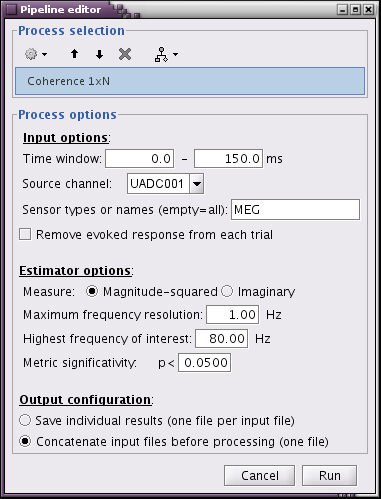Move selected process up with arrow
381x499 pixels.
pos(75,54)
